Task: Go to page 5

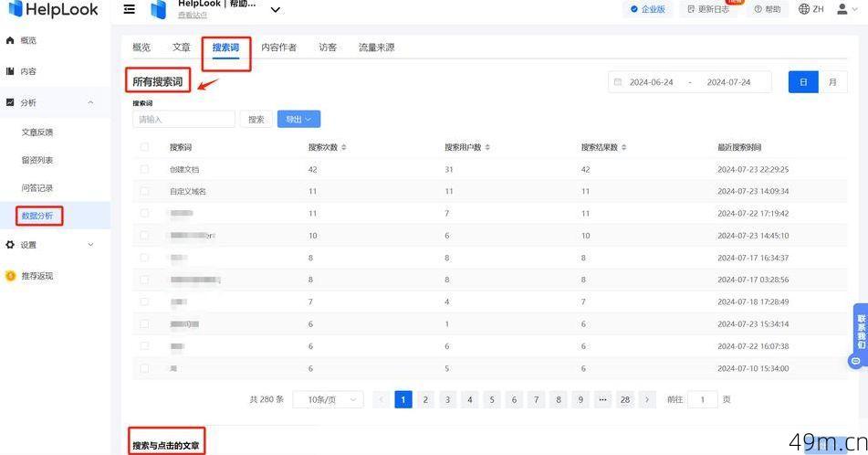Action: coord(492,399)
